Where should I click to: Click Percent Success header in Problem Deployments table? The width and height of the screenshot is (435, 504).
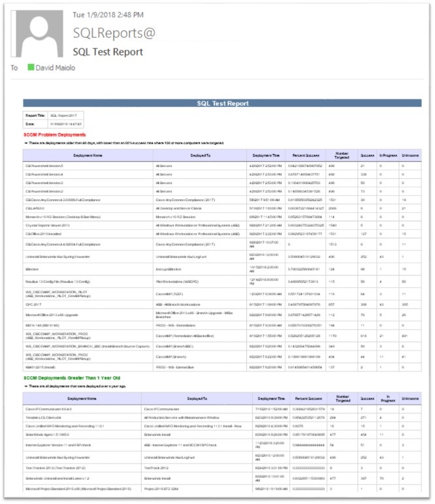point(306,155)
